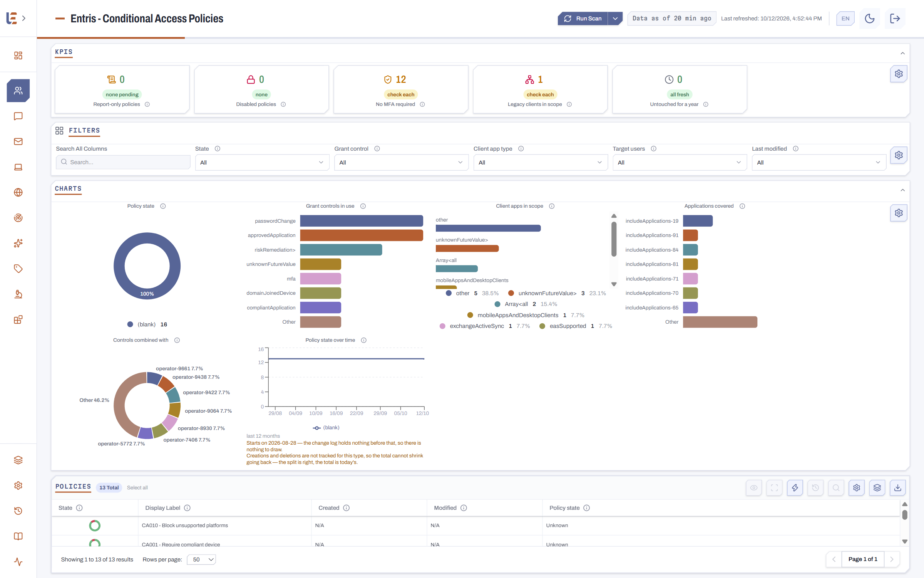Open the mail envelope sidebar icon

coord(18,141)
